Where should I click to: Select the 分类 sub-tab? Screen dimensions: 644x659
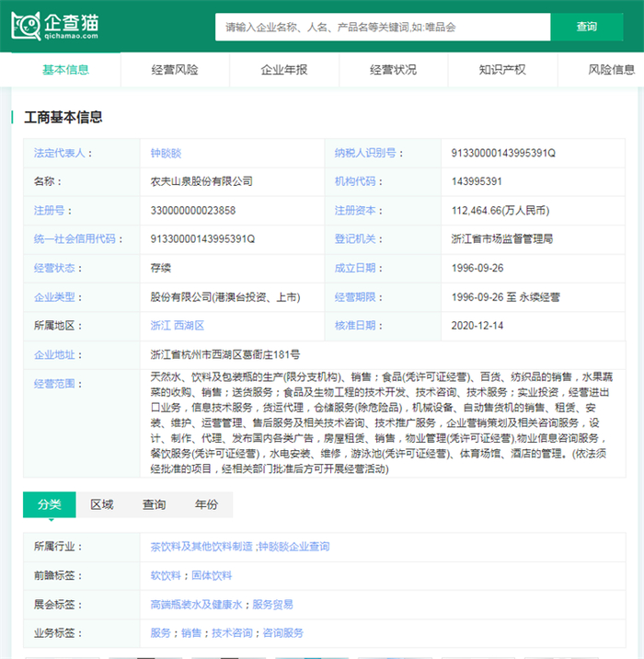click(x=50, y=504)
